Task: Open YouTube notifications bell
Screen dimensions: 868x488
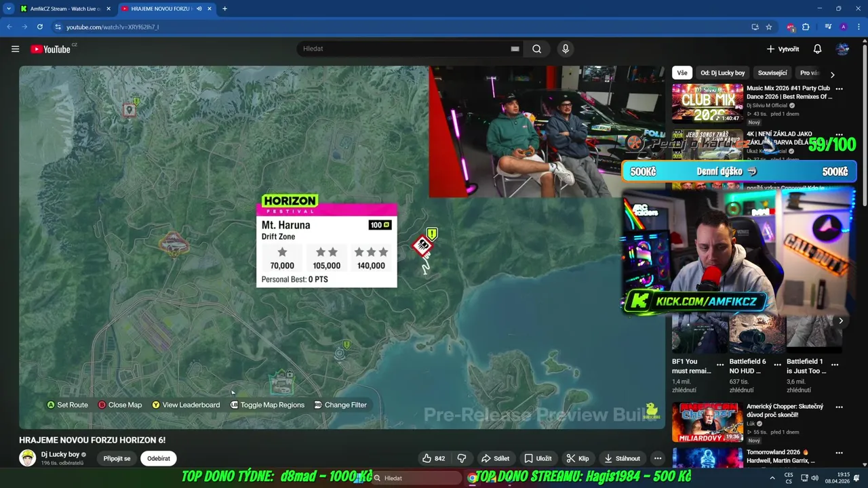Action: 817,49
